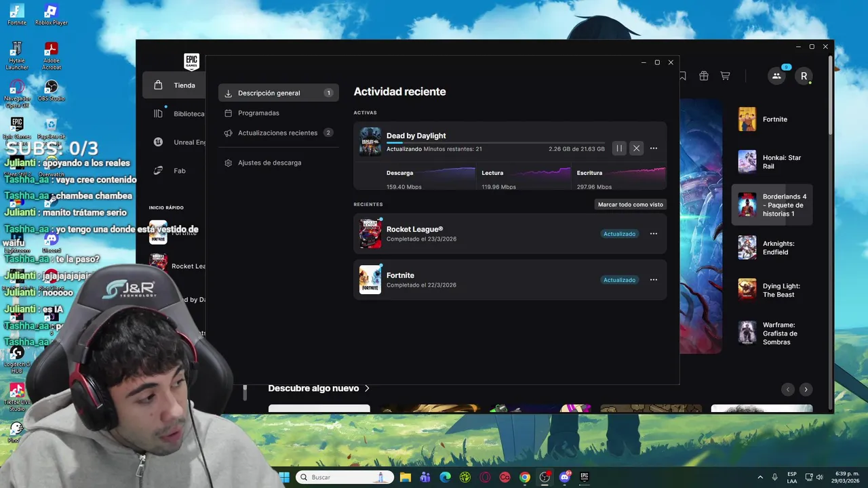Open Opera GX from the taskbar
The height and width of the screenshot is (488, 868).
[485, 477]
